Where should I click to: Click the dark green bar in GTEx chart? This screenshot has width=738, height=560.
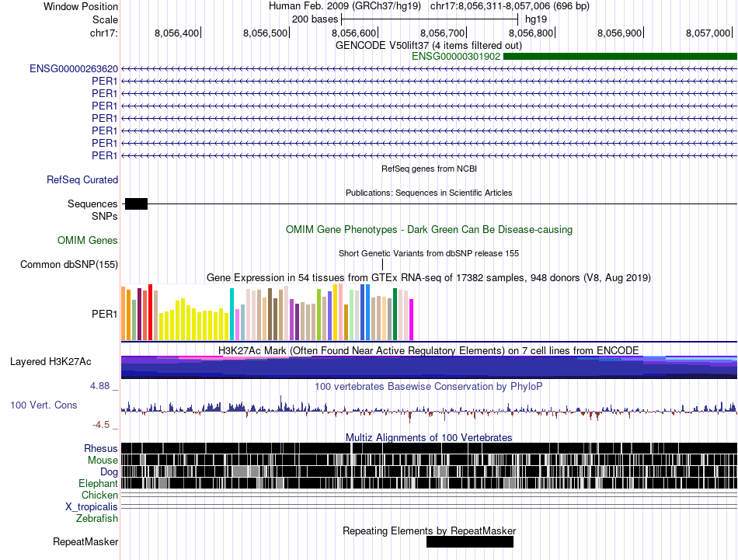pyautogui.click(x=395, y=315)
